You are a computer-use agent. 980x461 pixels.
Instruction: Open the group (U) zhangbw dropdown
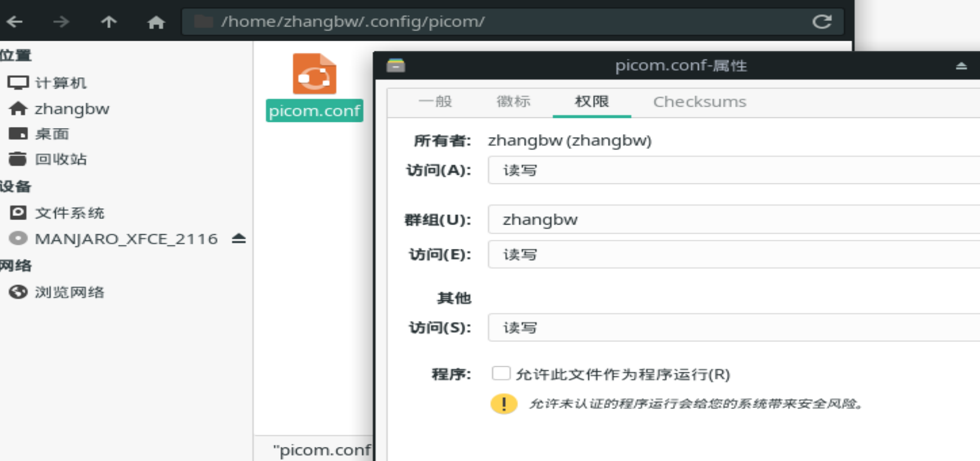tap(734, 219)
